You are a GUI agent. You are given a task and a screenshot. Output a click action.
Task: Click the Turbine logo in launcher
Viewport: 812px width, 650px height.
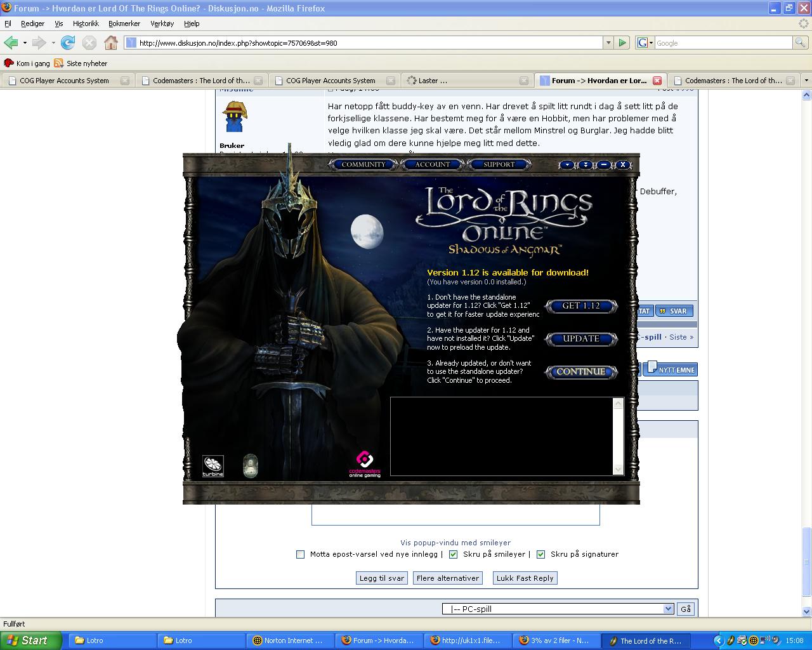(x=213, y=466)
